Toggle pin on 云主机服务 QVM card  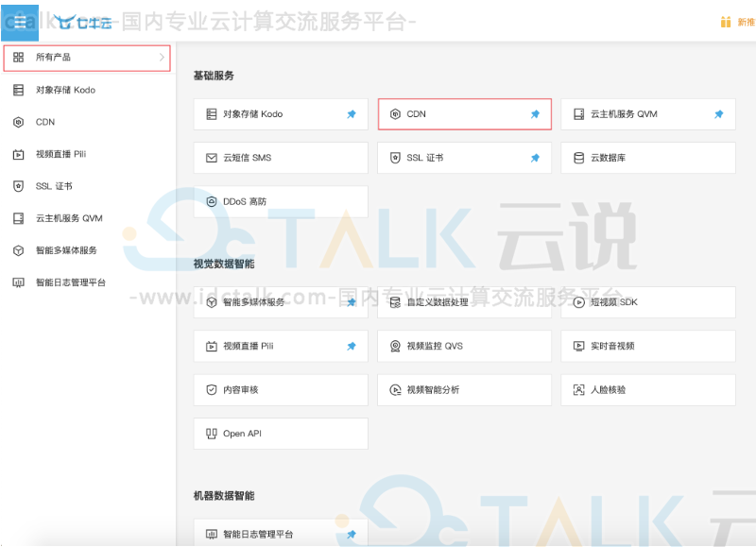click(x=719, y=114)
